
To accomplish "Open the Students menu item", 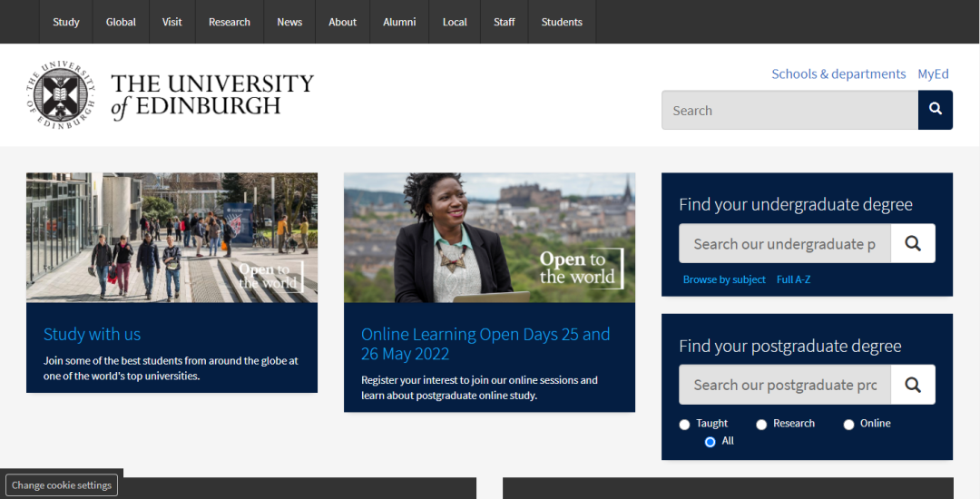I will [x=562, y=22].
